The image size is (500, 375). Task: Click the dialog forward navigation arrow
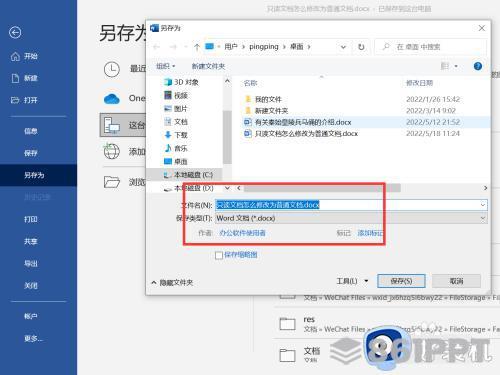point(173,47)
